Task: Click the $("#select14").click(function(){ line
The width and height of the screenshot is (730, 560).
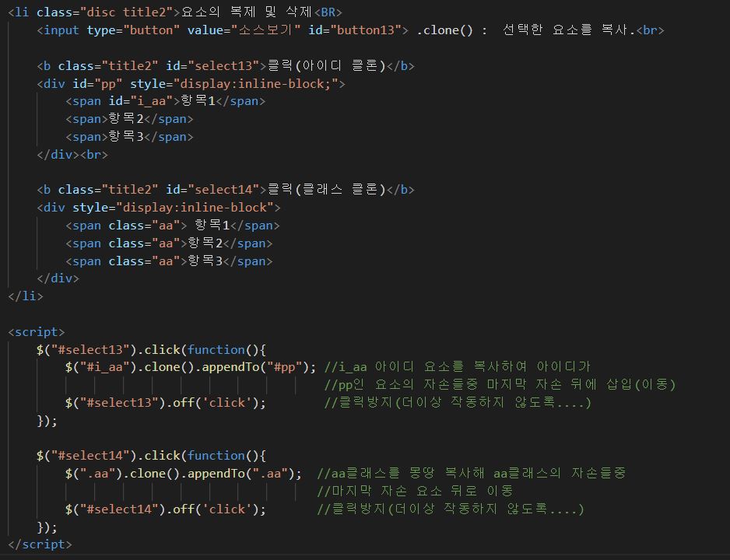Action: click(151, 456)
